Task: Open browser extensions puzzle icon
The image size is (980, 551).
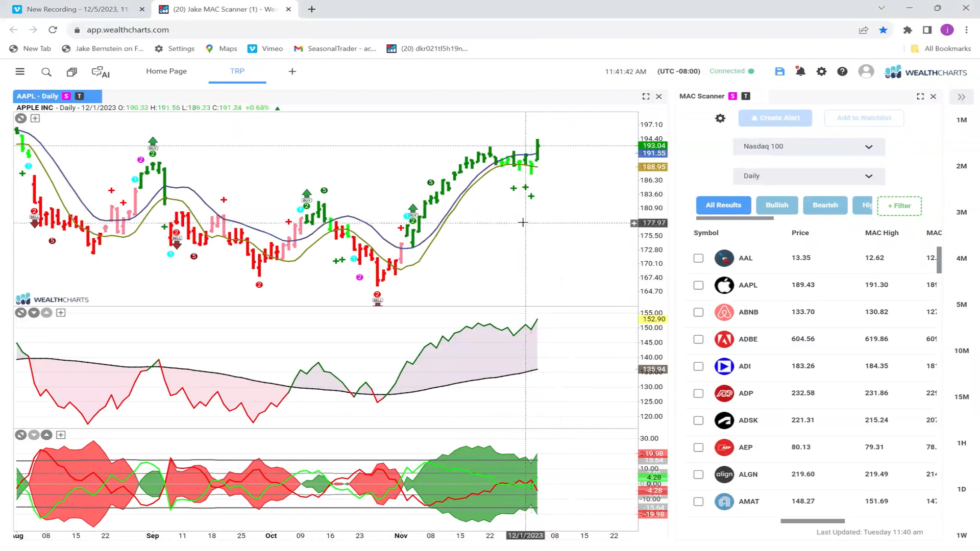Action: [x=908, y=30]
